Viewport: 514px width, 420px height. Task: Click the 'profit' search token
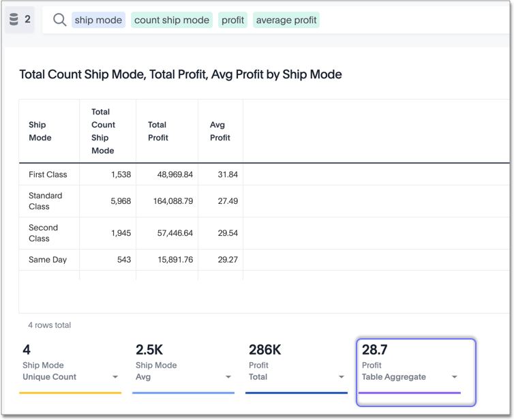(232, 20)
